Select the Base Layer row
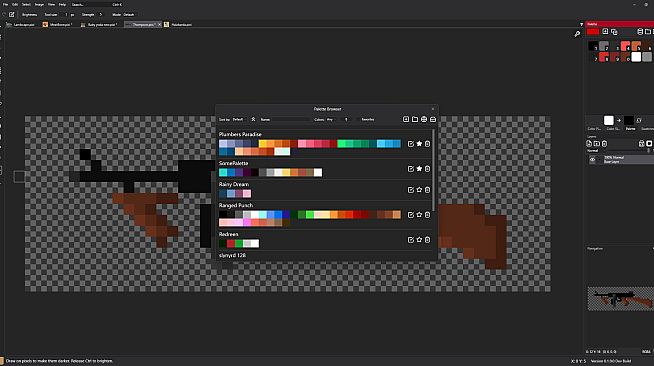Screen dimensions: 654x366 pyautogui.click(x=620, y=160)
